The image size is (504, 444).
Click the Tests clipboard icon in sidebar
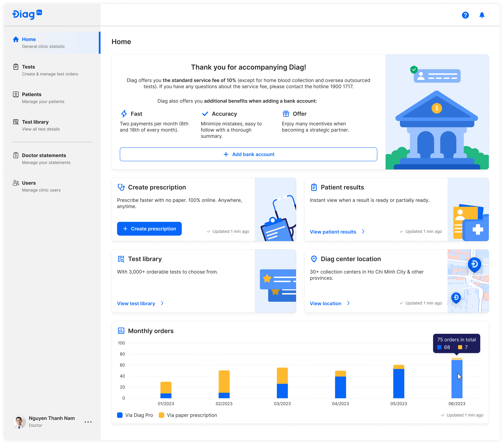[16, 67]
